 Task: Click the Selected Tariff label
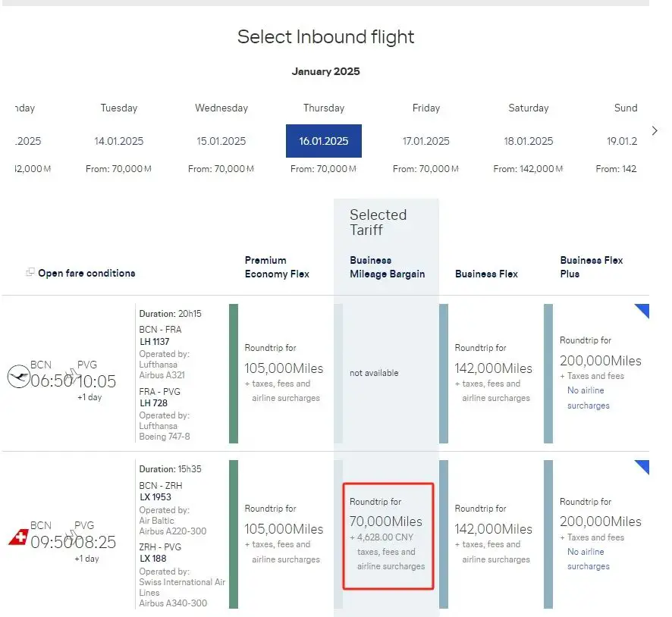click(378, 222)
